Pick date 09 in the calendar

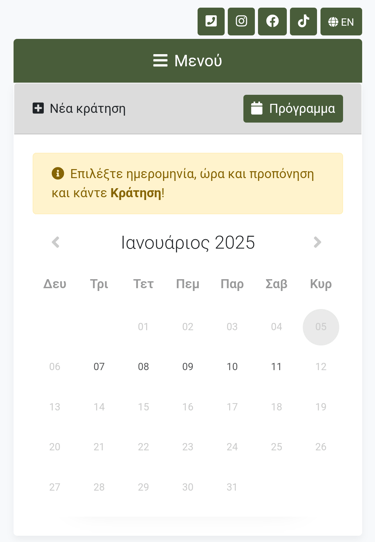188,366
